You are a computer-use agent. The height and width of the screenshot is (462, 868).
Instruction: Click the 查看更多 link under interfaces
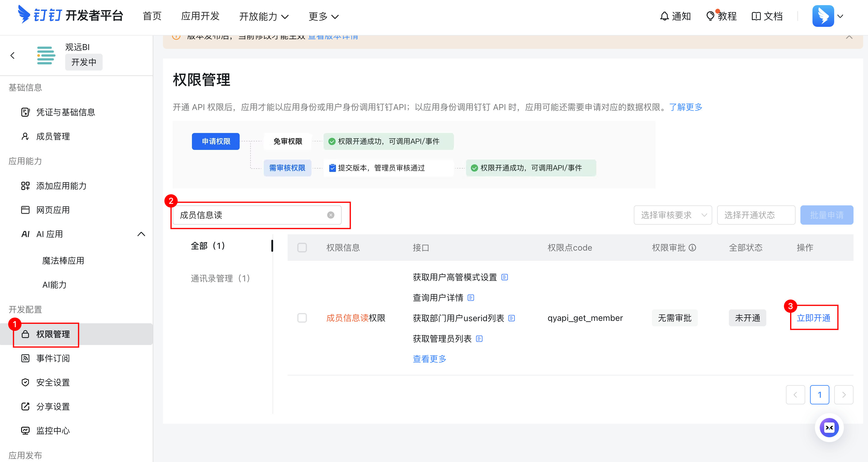coord(429,359)
